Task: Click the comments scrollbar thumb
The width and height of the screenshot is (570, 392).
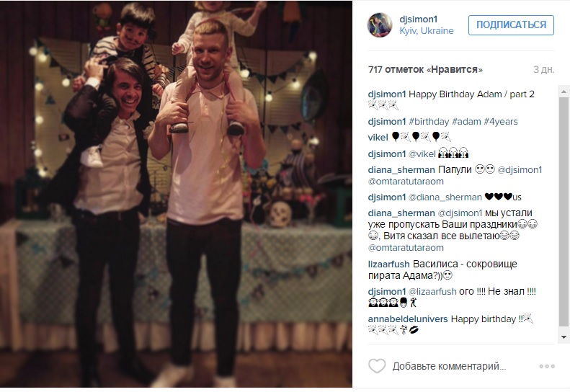Action: (x=564, y=211)
